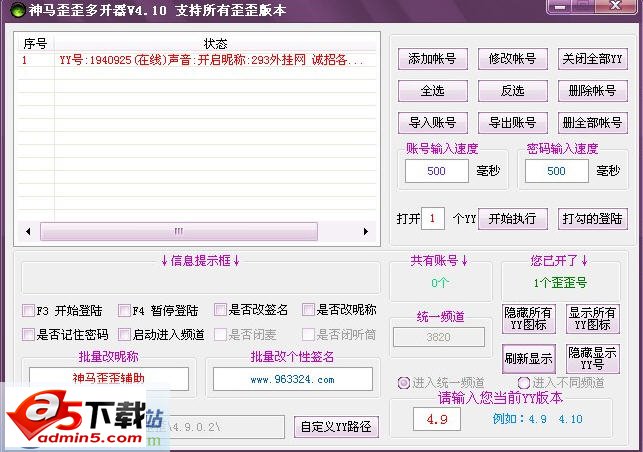Click the 统一频道 number field
The height and width of the screenshot is (452, 643).
(x=439, y=337)
